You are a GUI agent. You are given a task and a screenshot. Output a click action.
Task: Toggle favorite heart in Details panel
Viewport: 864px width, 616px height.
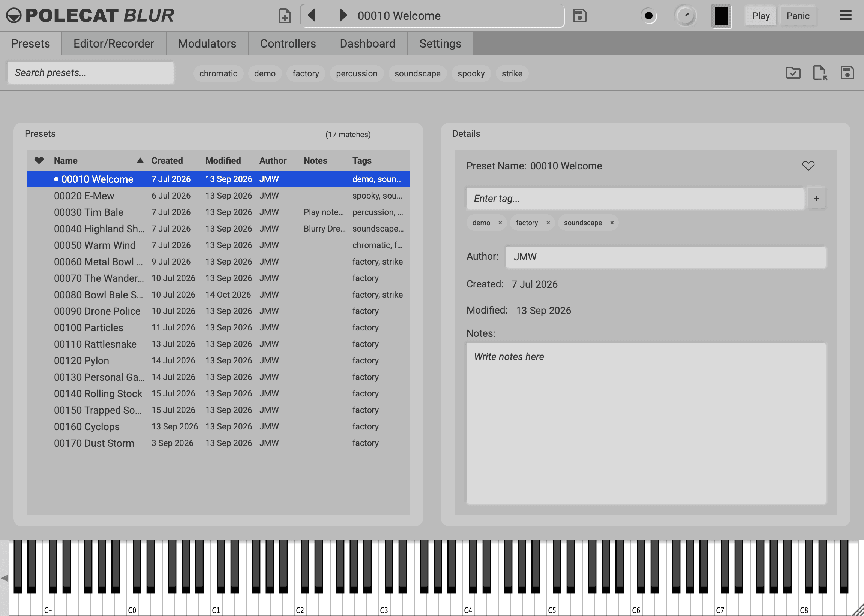[x=808, y=166]
